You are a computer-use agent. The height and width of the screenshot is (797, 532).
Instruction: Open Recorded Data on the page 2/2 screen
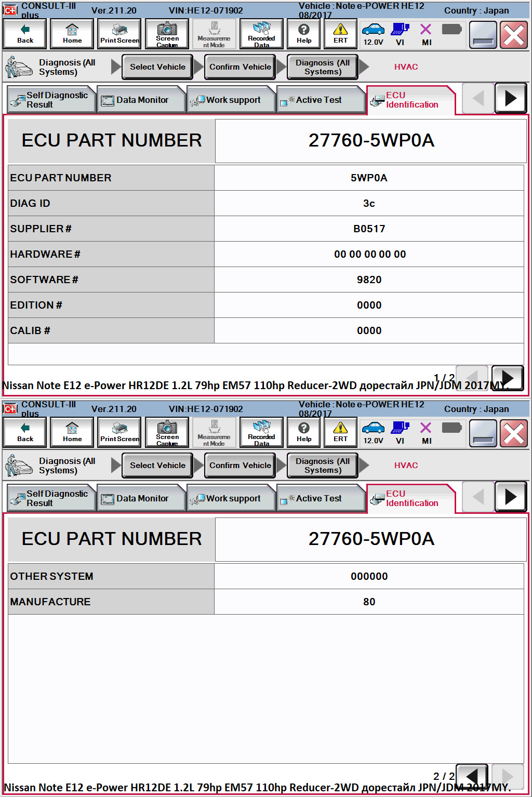tap(261, 432)
